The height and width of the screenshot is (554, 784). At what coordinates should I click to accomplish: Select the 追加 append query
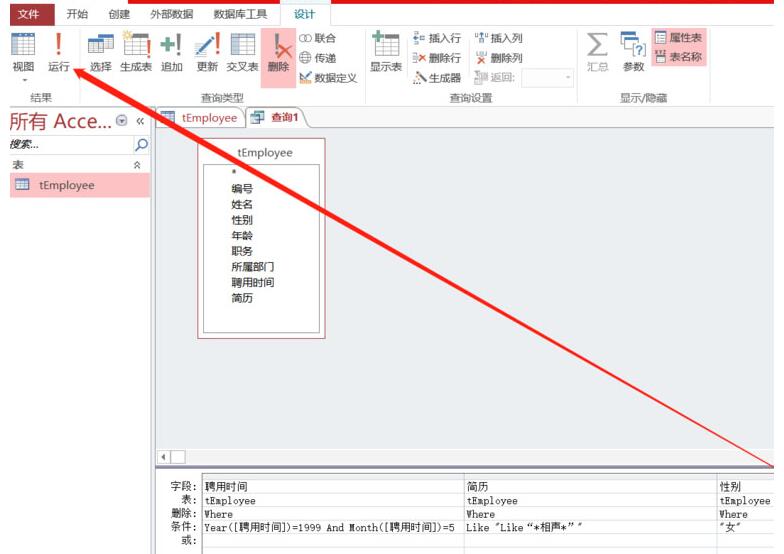pos(171,52)
